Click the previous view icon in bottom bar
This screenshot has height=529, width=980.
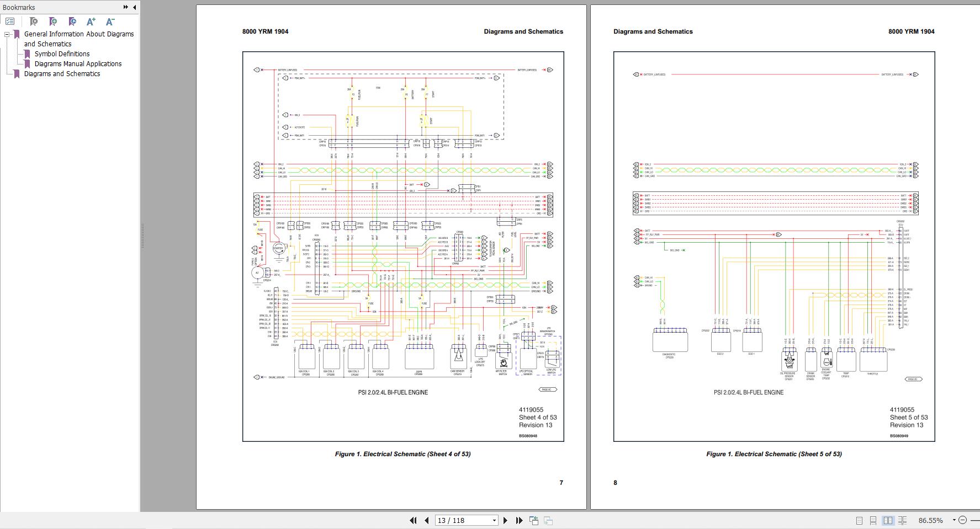(534, 520)
